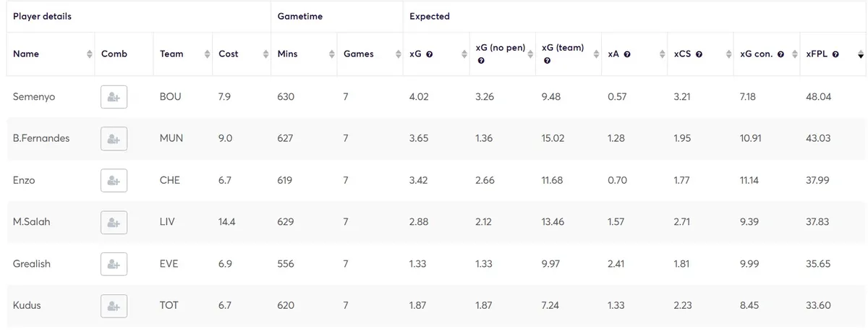Viewport: 868px width, 332px height.
Task: Open the xG help tooltip icon
Action: (x=430, y=54)
